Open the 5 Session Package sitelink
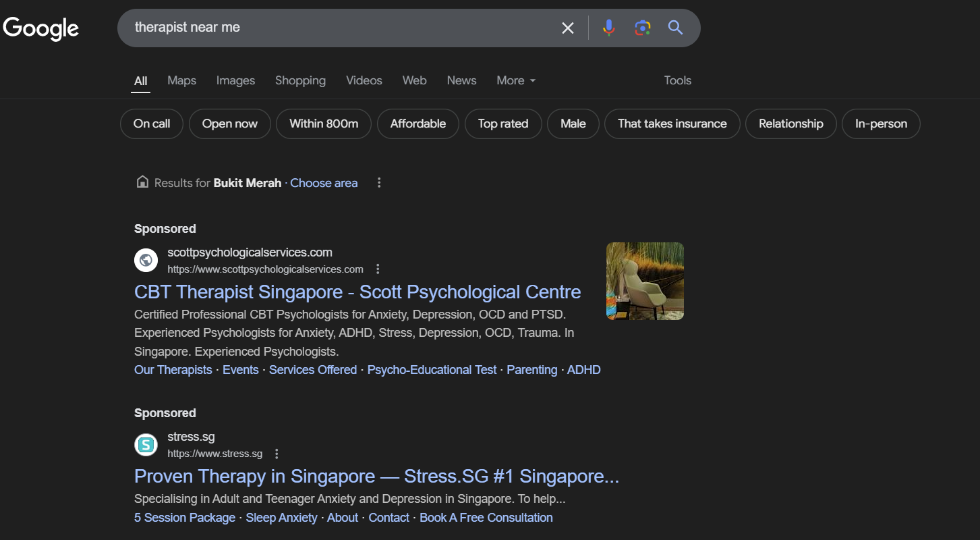Image resolution: width=980 pixels, height=540 pixels. 185,518
